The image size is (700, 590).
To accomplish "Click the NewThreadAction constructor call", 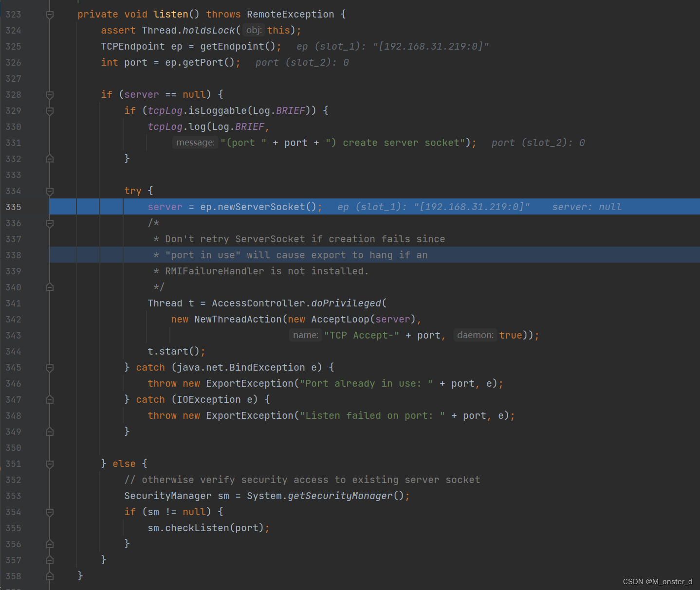I will 238,320.
